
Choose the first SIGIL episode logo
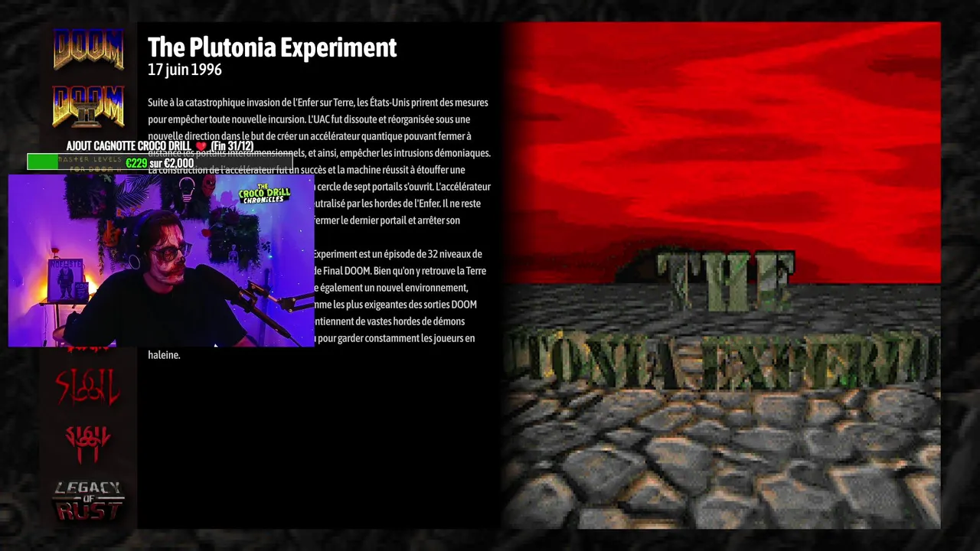(x=88, y=386)
